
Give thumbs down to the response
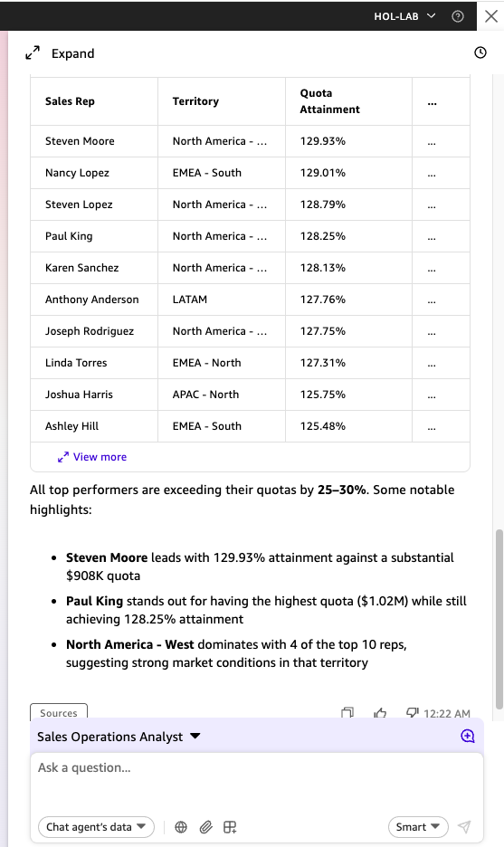(x=413, y=713)
